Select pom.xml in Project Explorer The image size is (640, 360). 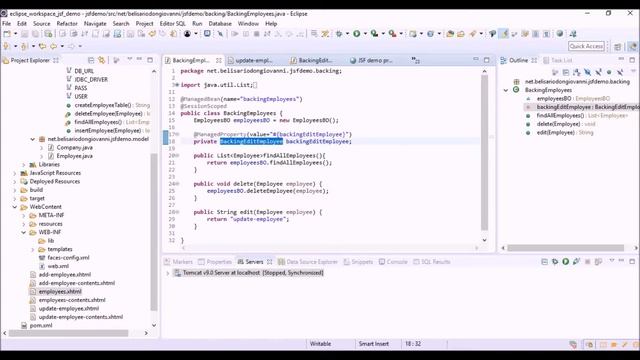(x=41, y=325)
